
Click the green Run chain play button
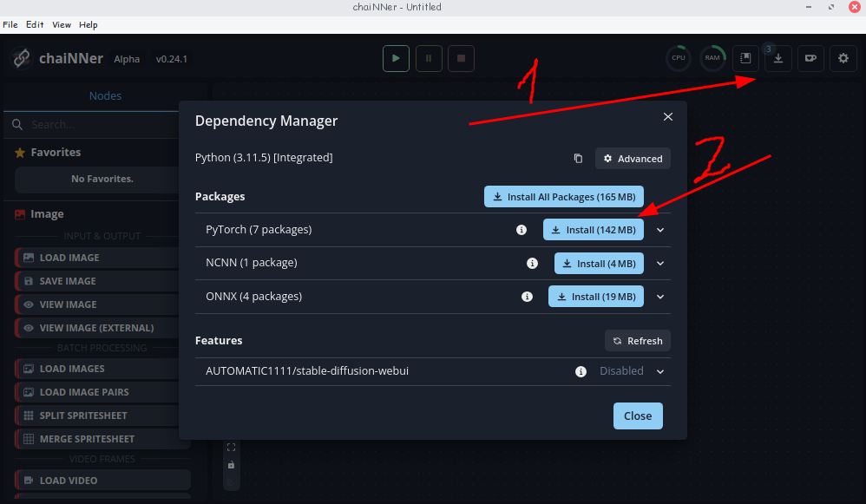(x=396, y=58)
